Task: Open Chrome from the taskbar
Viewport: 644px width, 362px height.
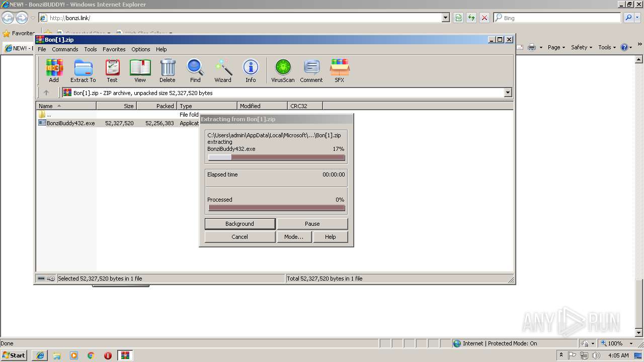Action: coord(91,355)
